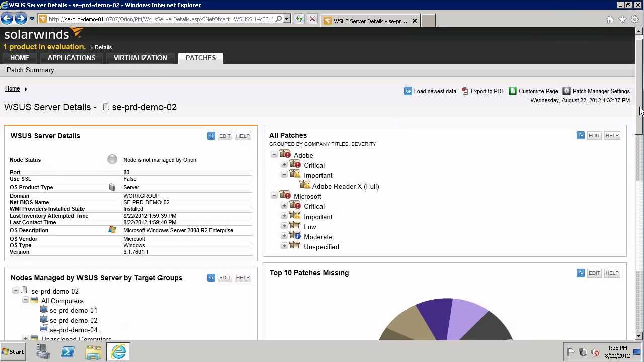
Task: Click the Export to PDF icon
Action: 465,91
